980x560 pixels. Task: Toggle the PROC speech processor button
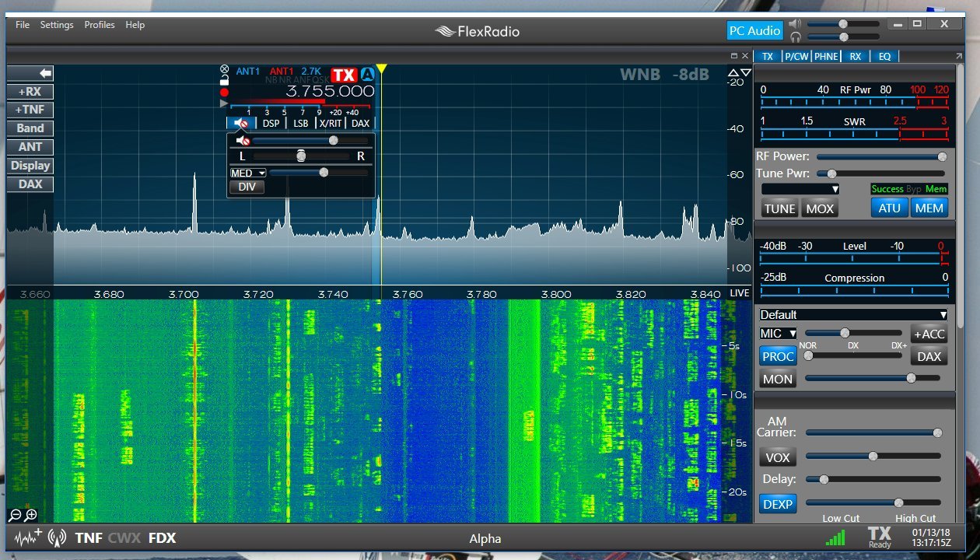(778, 356)
